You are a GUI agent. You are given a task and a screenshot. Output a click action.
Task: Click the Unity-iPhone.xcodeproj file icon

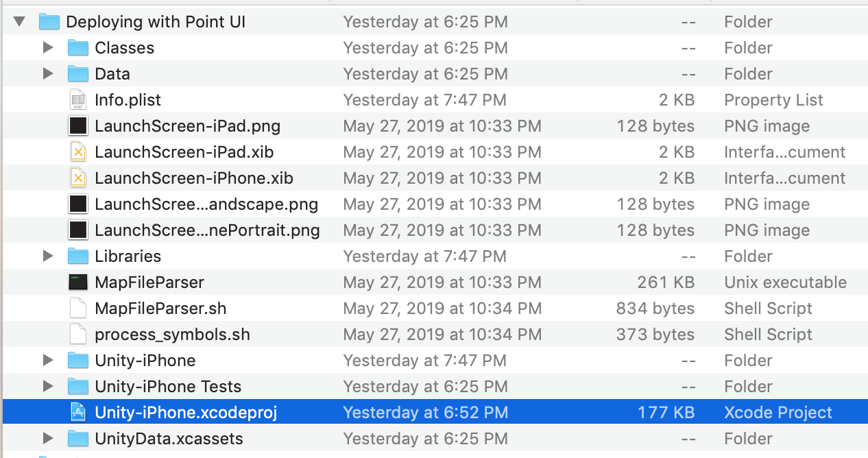pyautogui.click(x=78, y=413)
